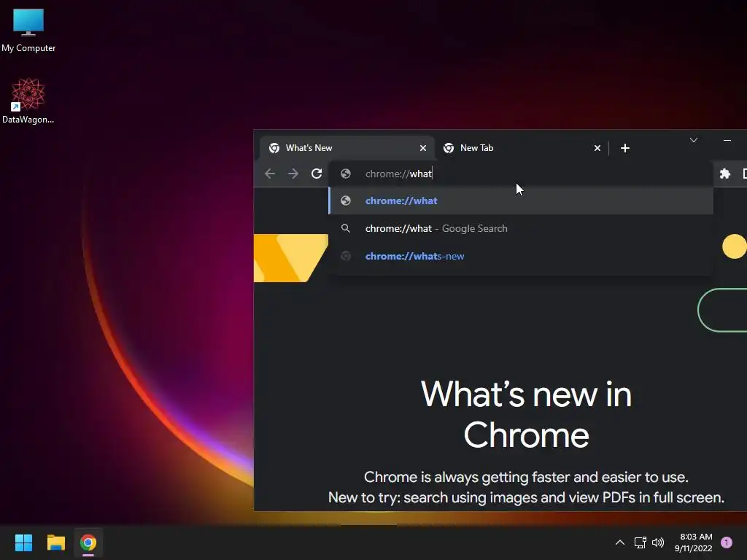Screen dimensions: 747x560
Task: Click the globe icon in address bar
Action: tap(346, 174)
